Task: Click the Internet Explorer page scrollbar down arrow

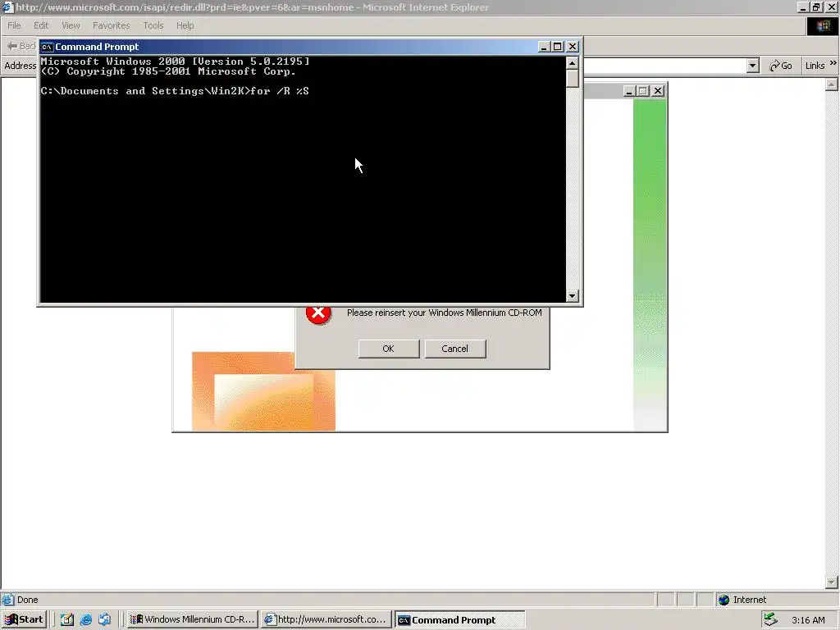Action: click(x=832, y=582)
